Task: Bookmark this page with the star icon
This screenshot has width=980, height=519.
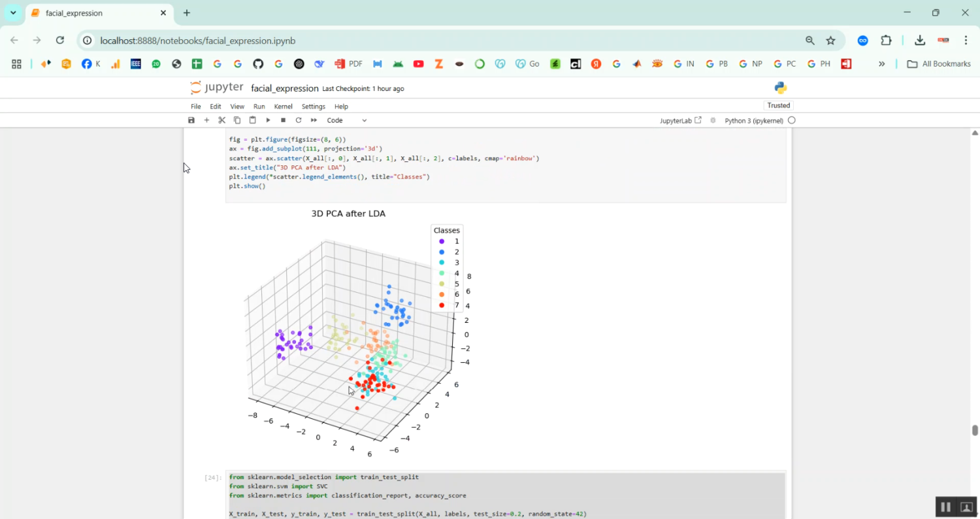Action: (830, 41)
